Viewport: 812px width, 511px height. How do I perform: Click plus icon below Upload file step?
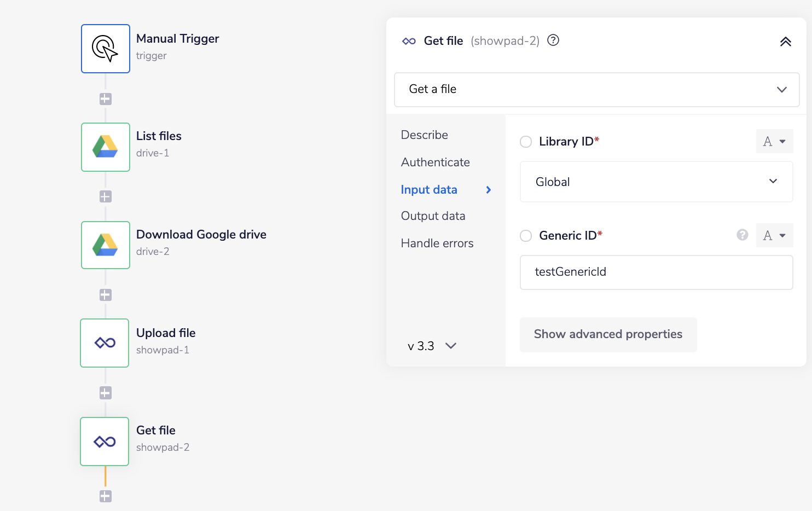pos(106,393)
